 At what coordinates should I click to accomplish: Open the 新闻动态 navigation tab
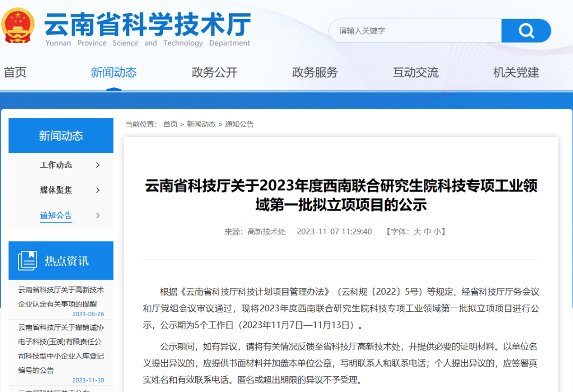click(114, 73)
